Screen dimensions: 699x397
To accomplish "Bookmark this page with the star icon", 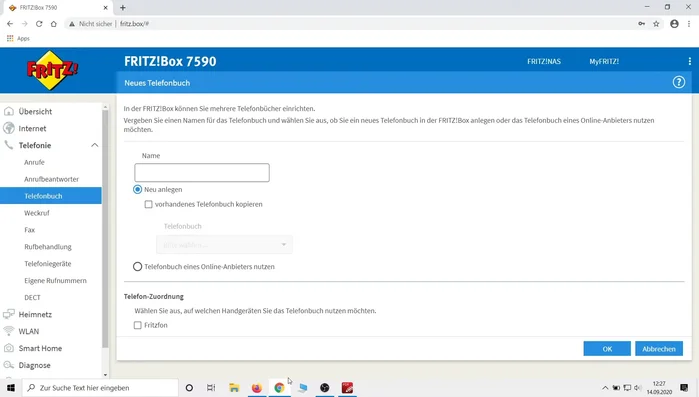I will pyautogui.click(x=656, y=24).
